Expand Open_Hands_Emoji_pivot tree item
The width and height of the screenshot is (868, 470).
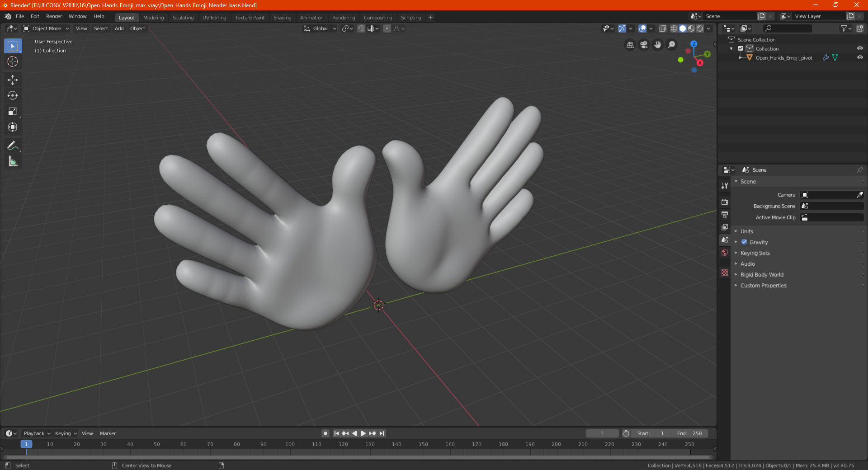click(x=740, y=57)
